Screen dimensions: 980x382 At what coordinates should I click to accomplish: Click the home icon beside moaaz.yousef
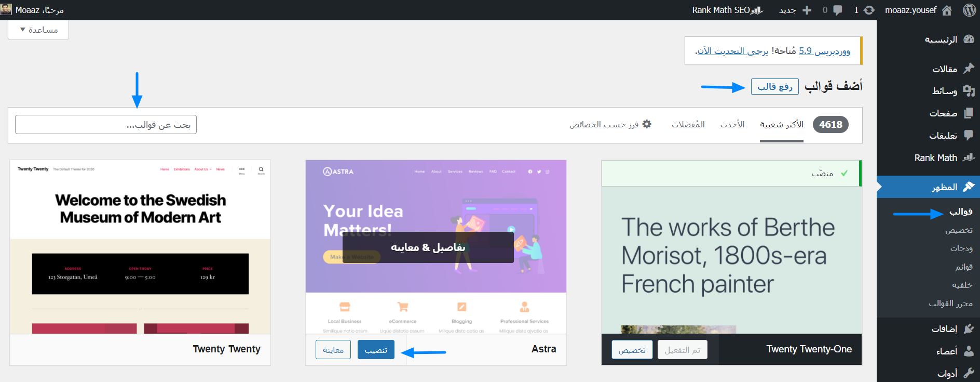[x=947, y=10]
